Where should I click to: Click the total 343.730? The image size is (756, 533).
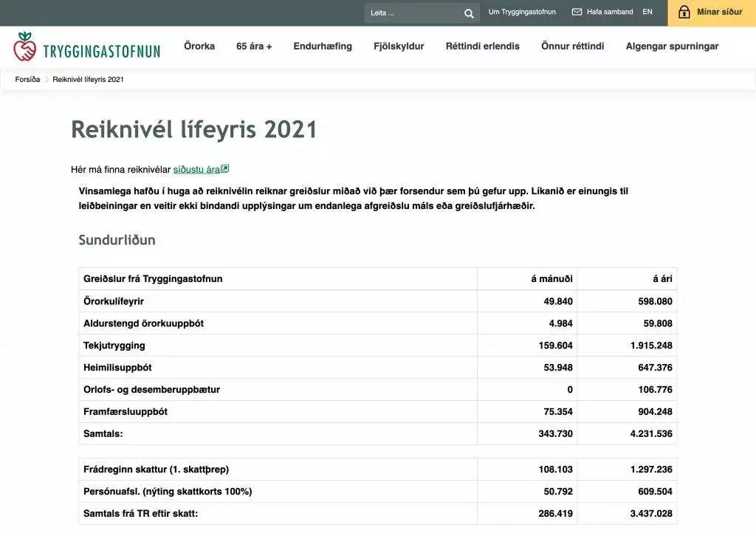(x=555, y=434)
